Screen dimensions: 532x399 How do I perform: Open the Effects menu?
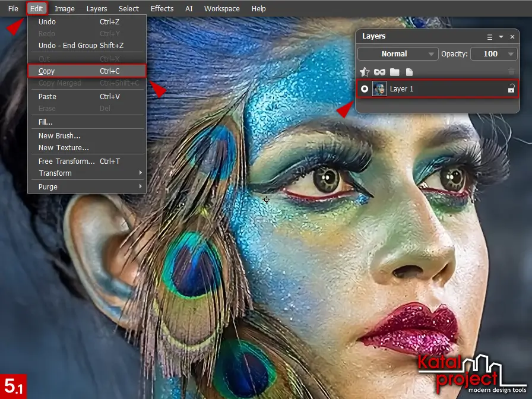tap(162, 9)
